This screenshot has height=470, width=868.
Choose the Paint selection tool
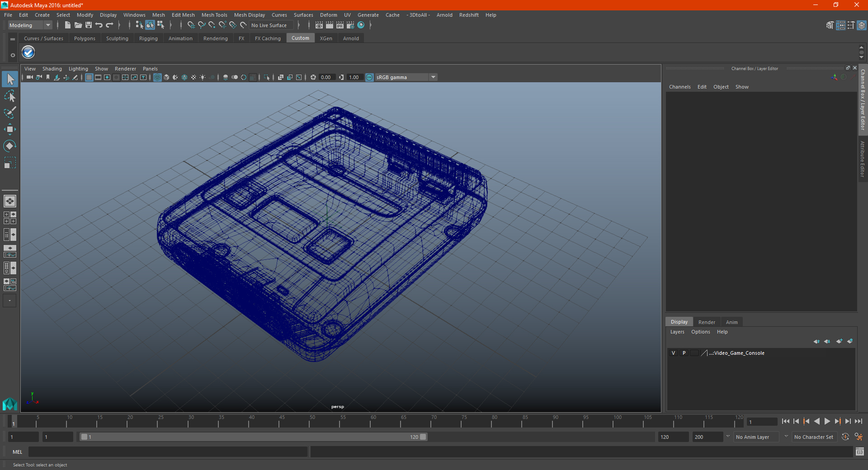[x=10, y=113]
